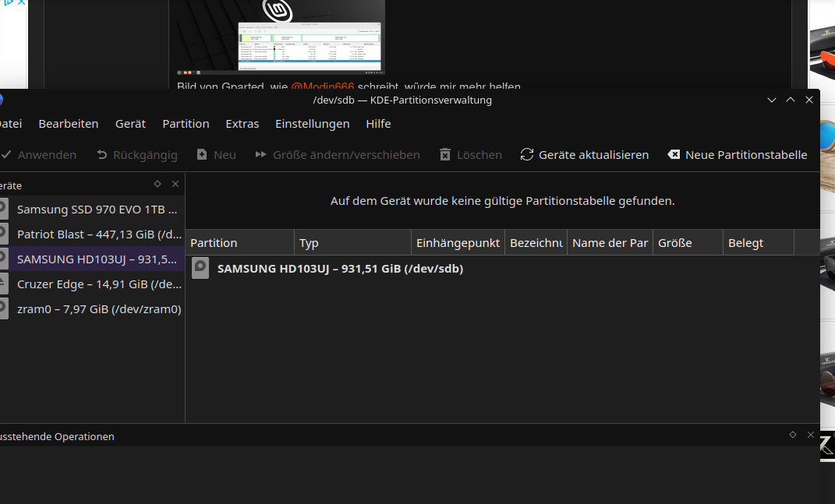Sort by the Einhängepunkt column header
Image resolution: width=835 pixels, height=504 pixels.
458,243
